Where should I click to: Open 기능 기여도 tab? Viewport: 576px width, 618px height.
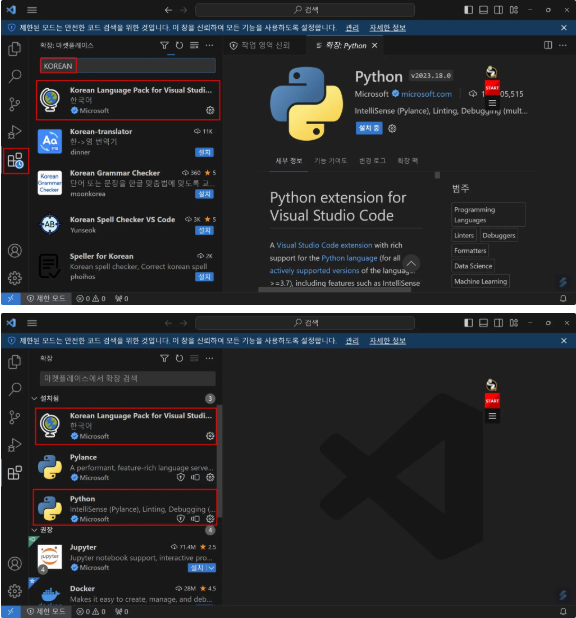330,161
